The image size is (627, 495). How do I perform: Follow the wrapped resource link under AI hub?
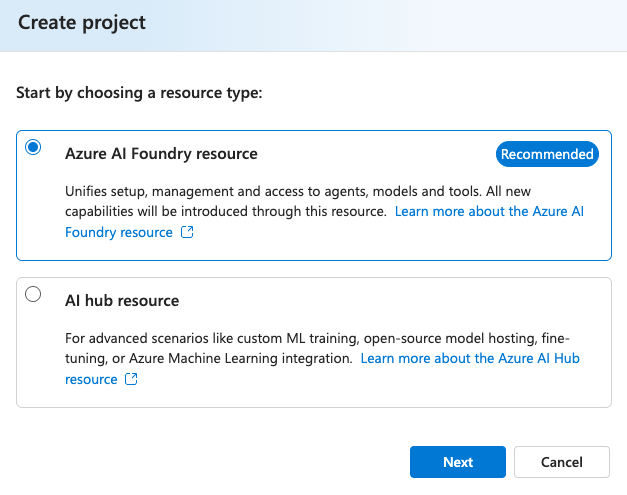(91, 379)
